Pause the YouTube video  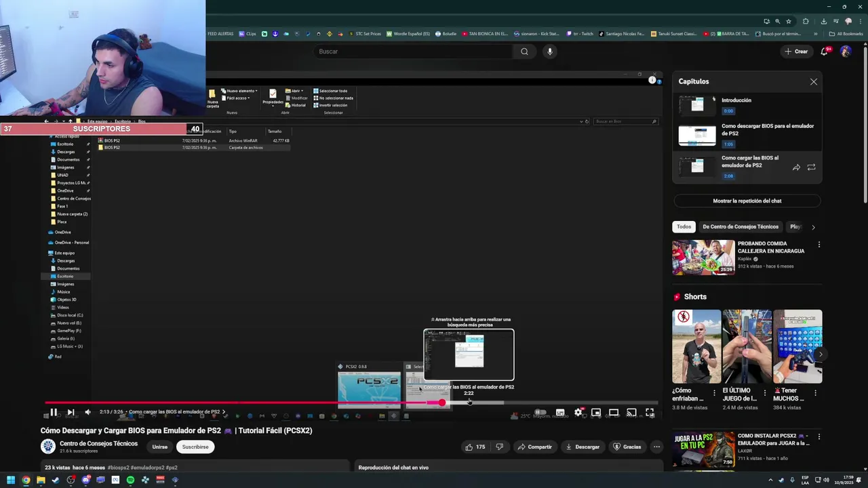54,412
